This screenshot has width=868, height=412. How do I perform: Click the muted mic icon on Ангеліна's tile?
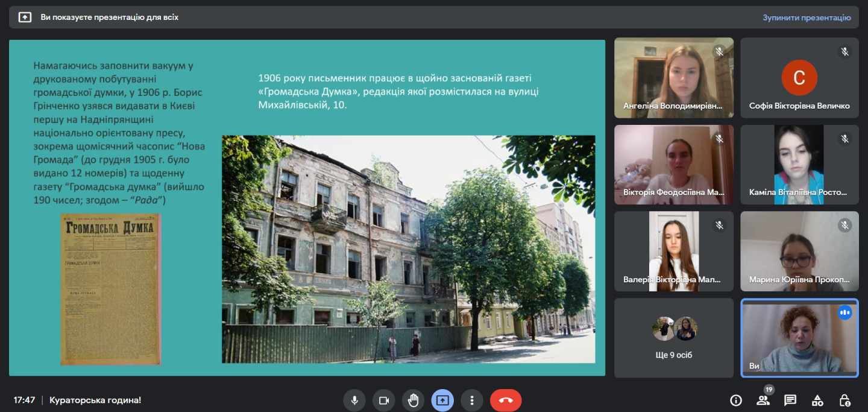[719, 52]
